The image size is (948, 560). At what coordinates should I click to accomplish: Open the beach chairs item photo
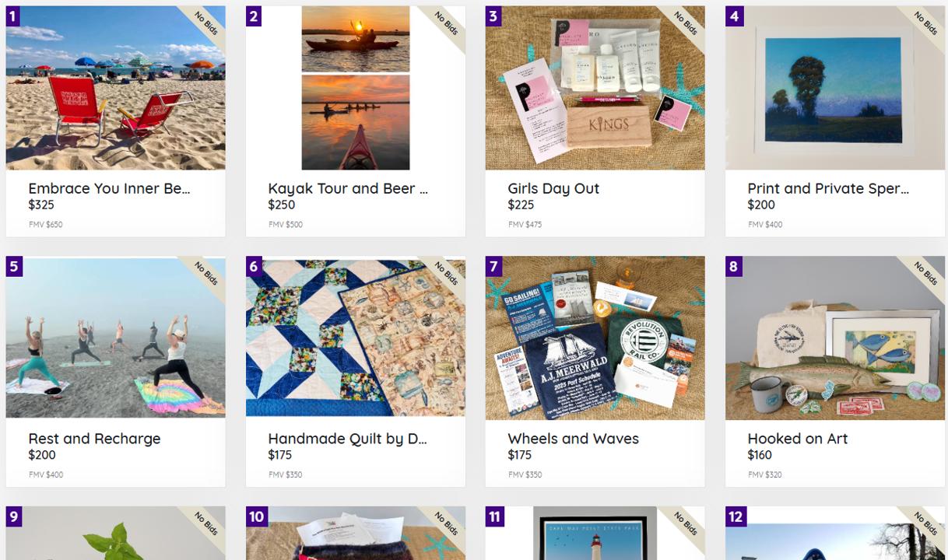click(x=115, y=88)
